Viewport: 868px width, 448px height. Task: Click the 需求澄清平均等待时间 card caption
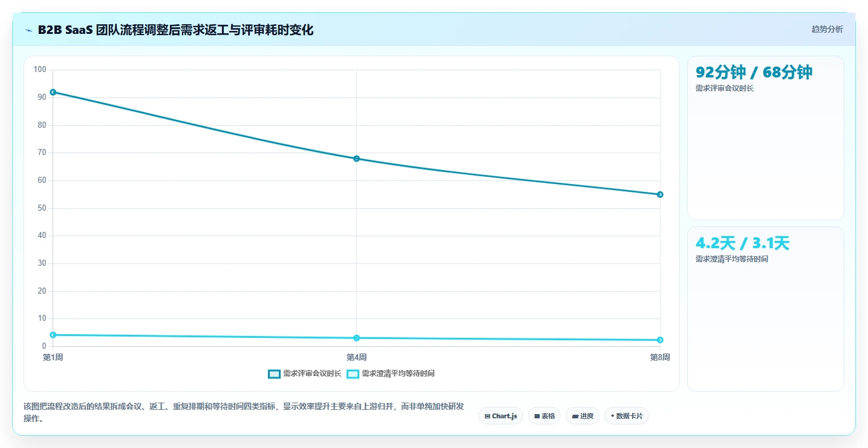(x=732, y=259)
